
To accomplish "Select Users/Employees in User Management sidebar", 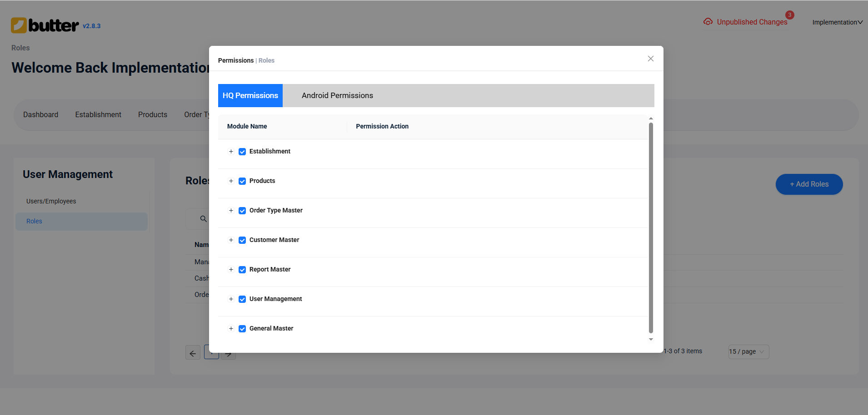I will (x=51, y=201).
